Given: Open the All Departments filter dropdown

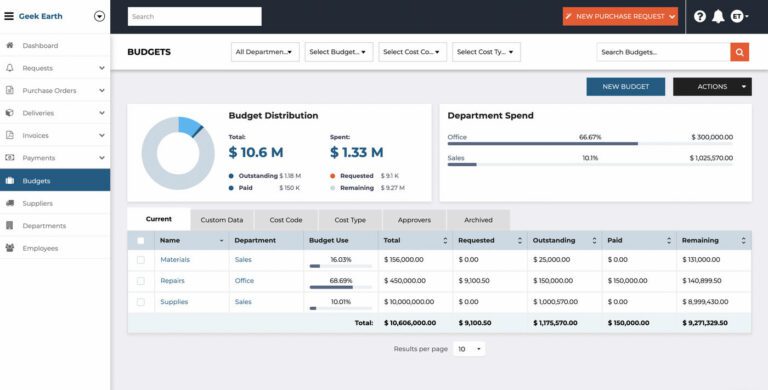Looking at the screenshot, I should click(265, 52).
